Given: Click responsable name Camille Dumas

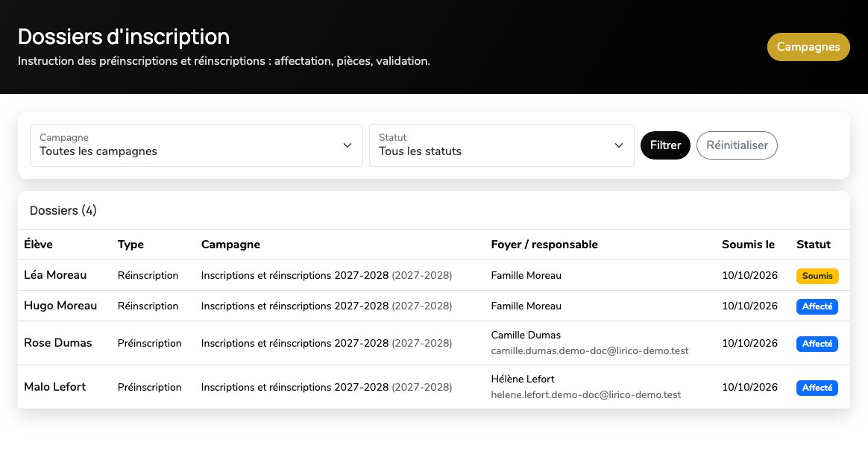Looking at the screenshot, I should 526,336.
